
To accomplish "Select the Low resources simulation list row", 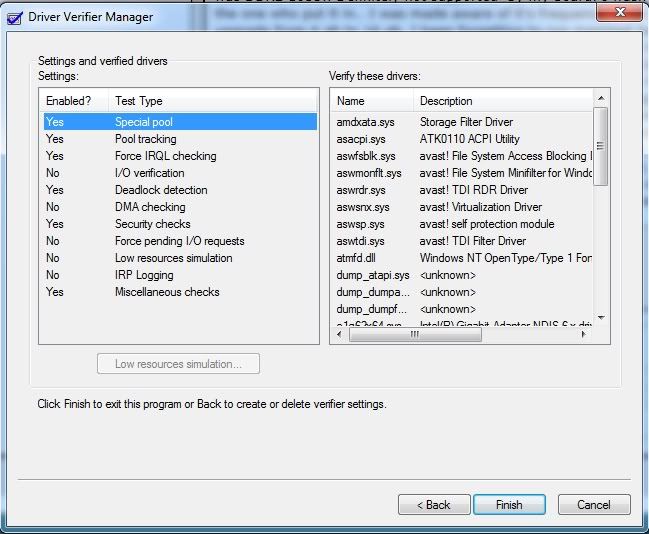I will click(x=180, y=257).
